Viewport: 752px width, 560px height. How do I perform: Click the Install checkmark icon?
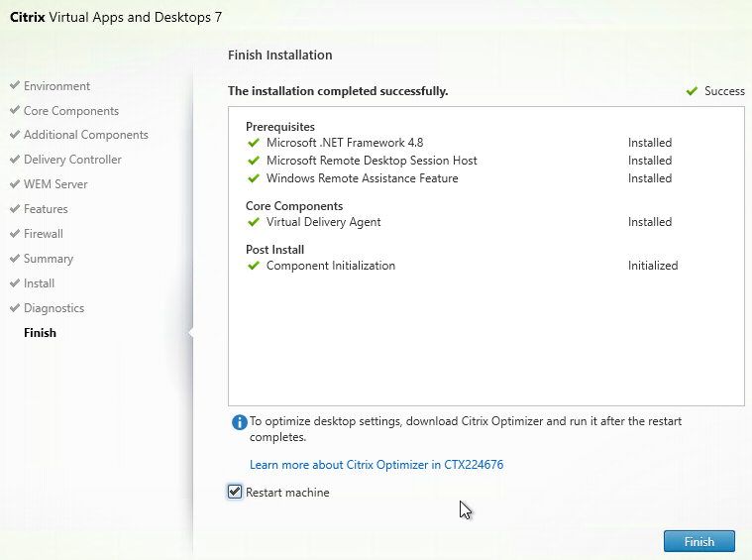tap(15, 282)
